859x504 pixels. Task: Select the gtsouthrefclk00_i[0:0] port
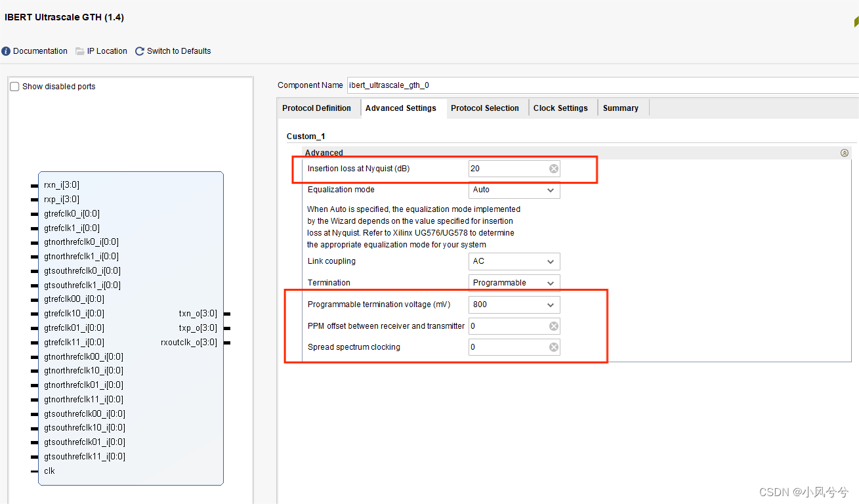(85, 414)
